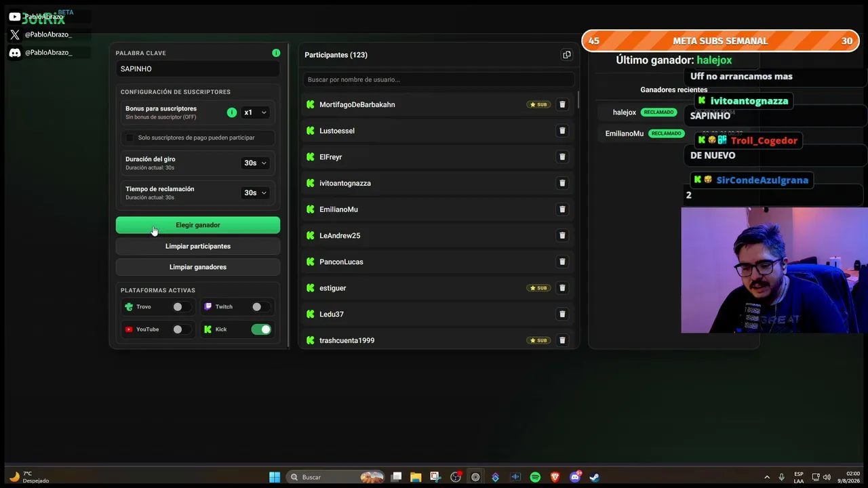Click 'Elegir ganador' button
The image size is (868, 488).
click(x=198, y=225)
